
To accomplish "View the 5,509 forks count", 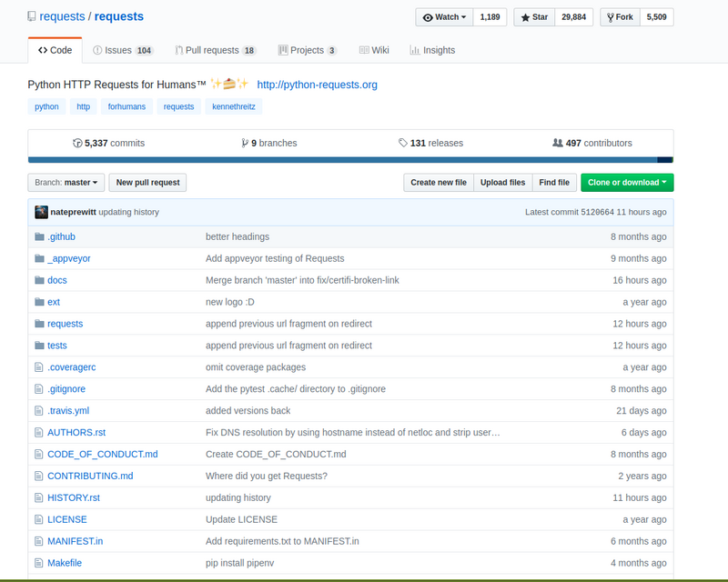I will (x=656, y=17).
